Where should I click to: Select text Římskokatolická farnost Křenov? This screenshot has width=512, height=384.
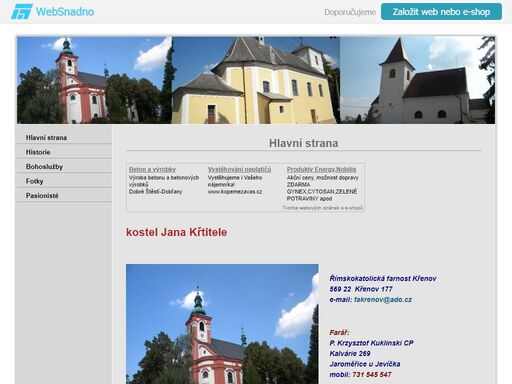(x=383, y=278)
